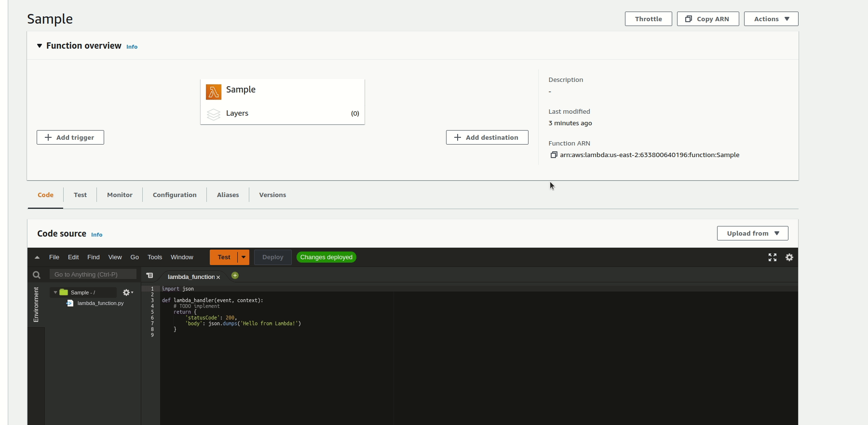Click the Deploy button
Image resolution: width=868 pixels, height=425 pixels.
(272, 257)
